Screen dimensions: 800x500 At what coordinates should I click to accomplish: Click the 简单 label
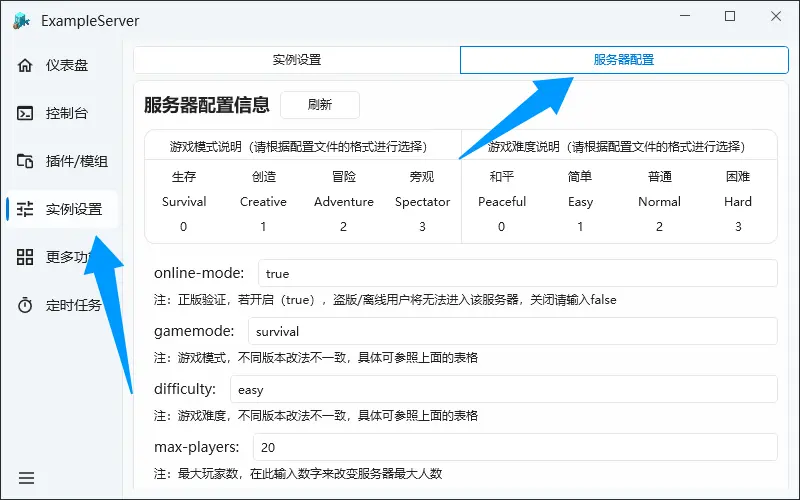coord(580,177)
